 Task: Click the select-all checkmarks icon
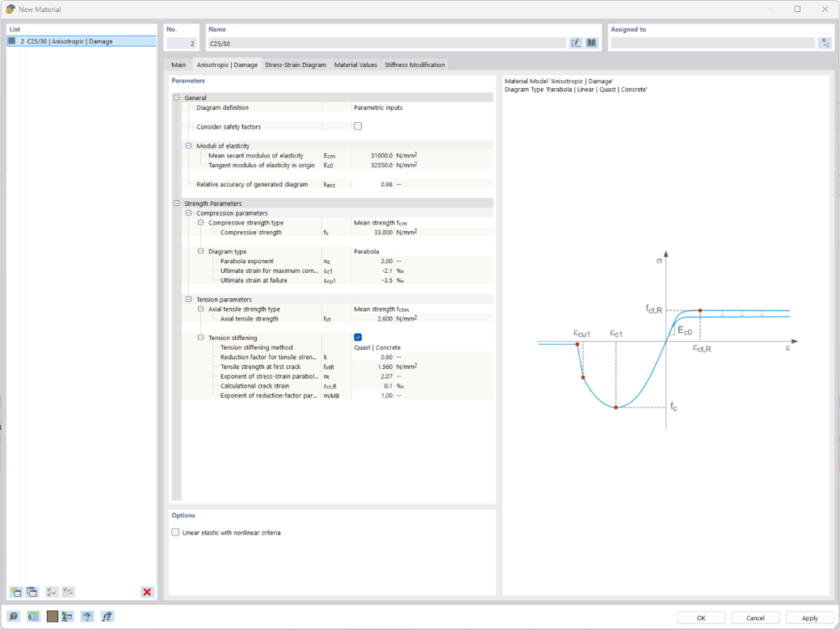pyautogui.click(x=52, y=591)
